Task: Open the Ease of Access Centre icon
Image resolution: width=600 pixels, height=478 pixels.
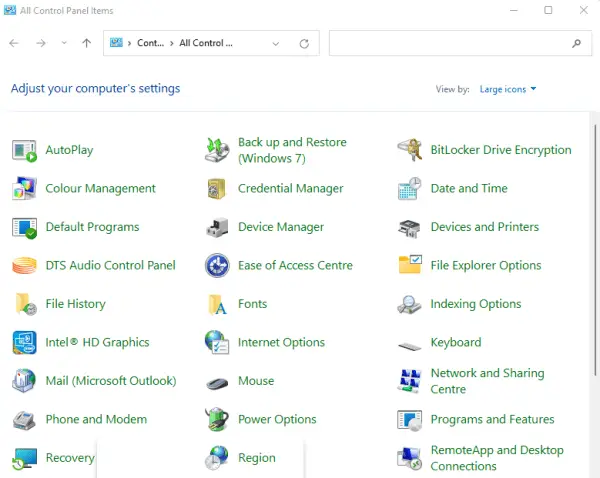Action: coord(217,265)
